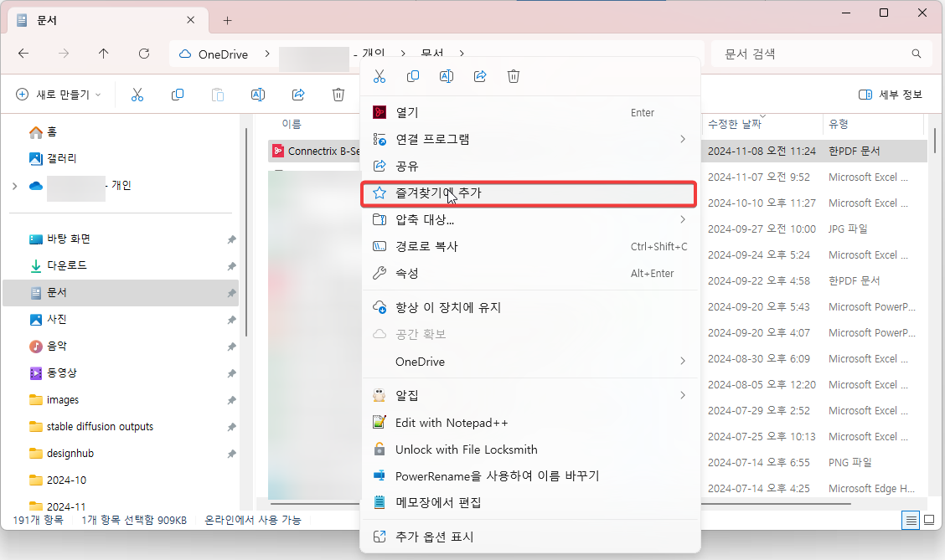Switch to details view in the status bar
Screen dimensions: 945x560
(x=910, y=520)
